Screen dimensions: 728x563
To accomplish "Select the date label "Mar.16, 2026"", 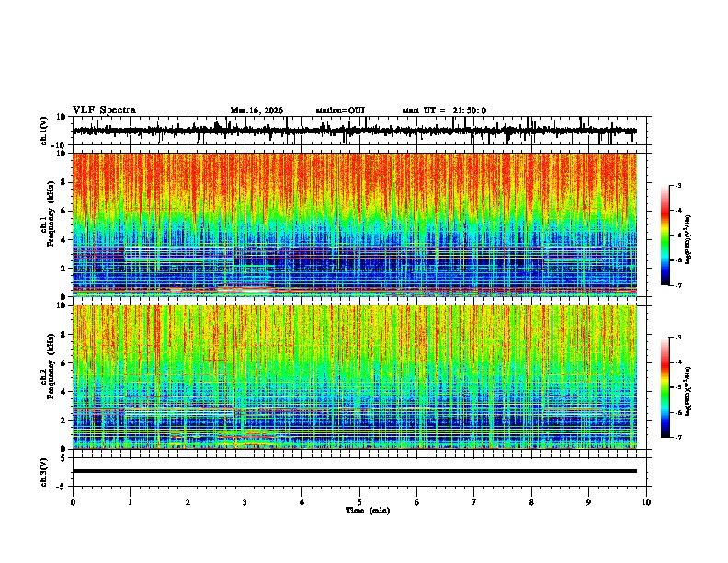I will coord(256,110).
